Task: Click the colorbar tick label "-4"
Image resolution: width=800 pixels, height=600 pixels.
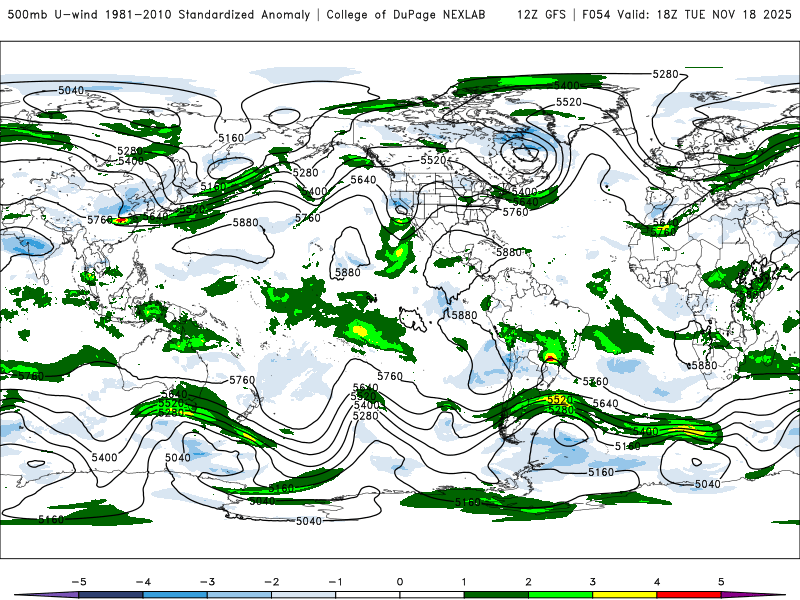Action: tap(143, 582)
